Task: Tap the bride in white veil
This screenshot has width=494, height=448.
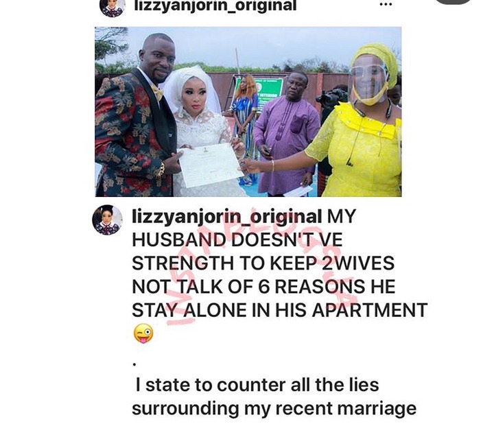Action: pyautogui.click(x=198, y=131)
